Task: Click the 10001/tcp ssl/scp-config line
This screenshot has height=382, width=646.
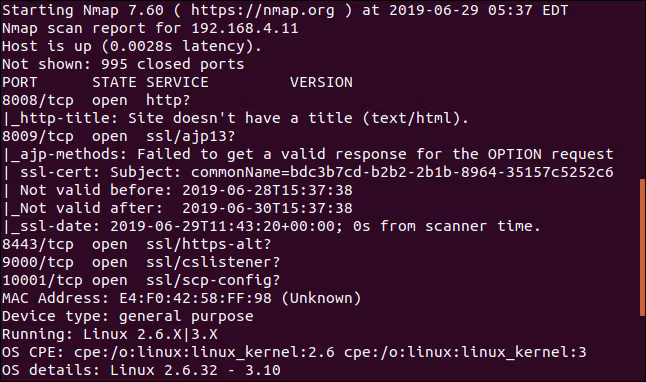Action: click(141, 281)
